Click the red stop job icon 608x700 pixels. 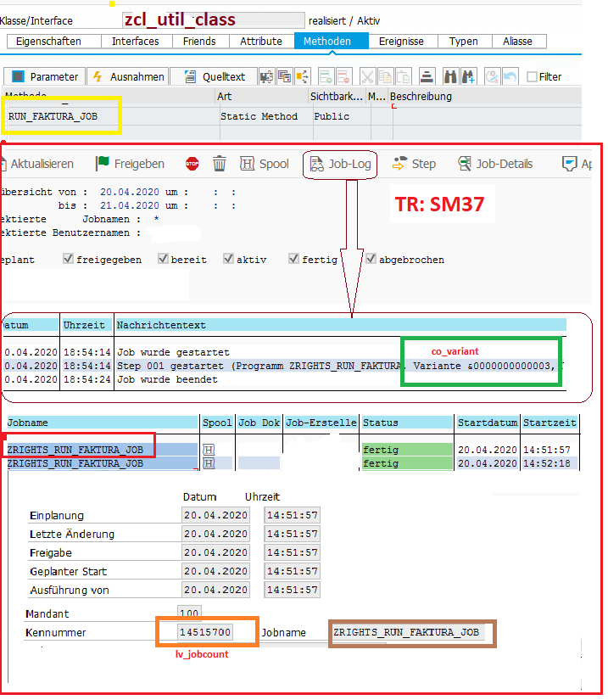click(x=192, y=164)
